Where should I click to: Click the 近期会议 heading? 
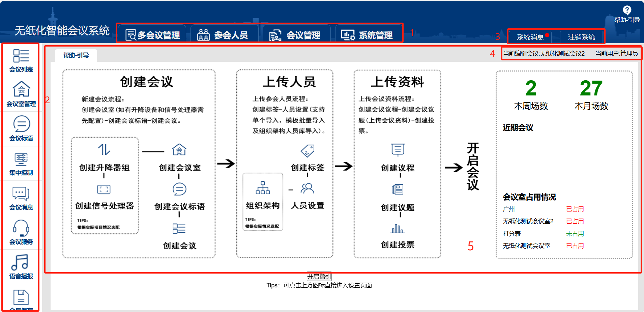[x=518, y=127]
